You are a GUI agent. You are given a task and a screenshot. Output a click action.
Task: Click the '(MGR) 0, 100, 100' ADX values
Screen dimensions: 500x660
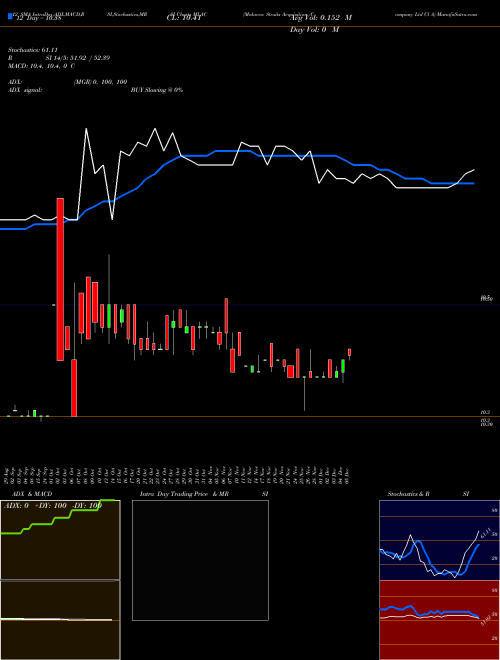[100, 82]
